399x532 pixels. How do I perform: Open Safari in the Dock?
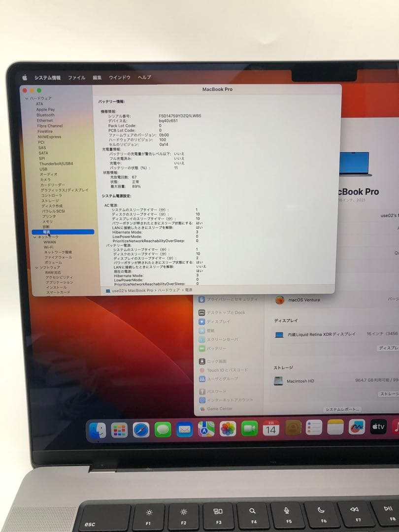click(x=141, y=430)
